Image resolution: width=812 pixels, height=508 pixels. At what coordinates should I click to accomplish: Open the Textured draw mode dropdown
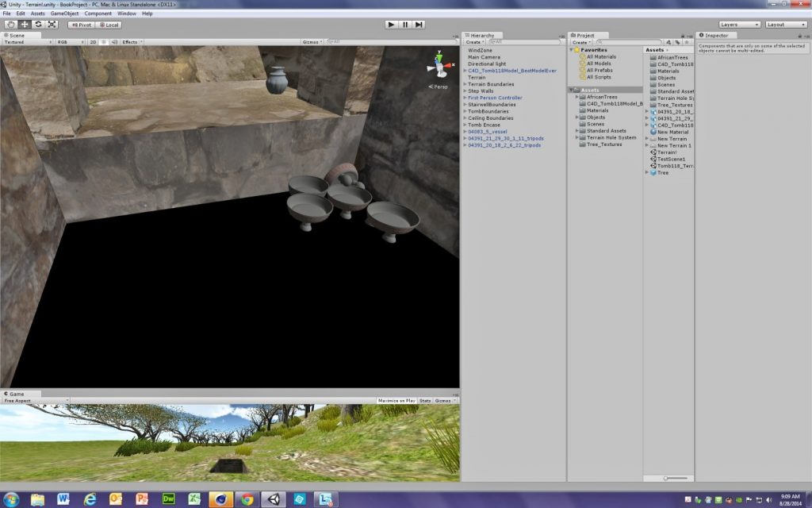coord(28,42)
